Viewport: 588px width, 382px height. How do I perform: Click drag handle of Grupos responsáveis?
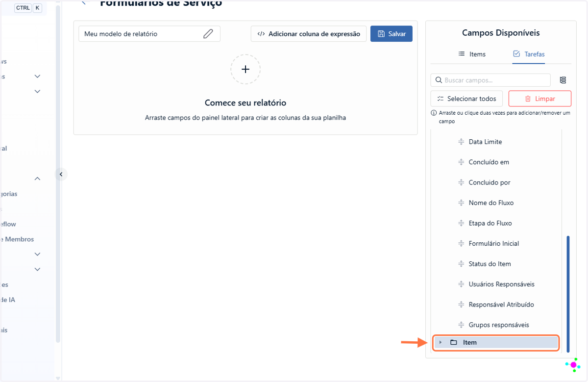[x=461, y=325]
